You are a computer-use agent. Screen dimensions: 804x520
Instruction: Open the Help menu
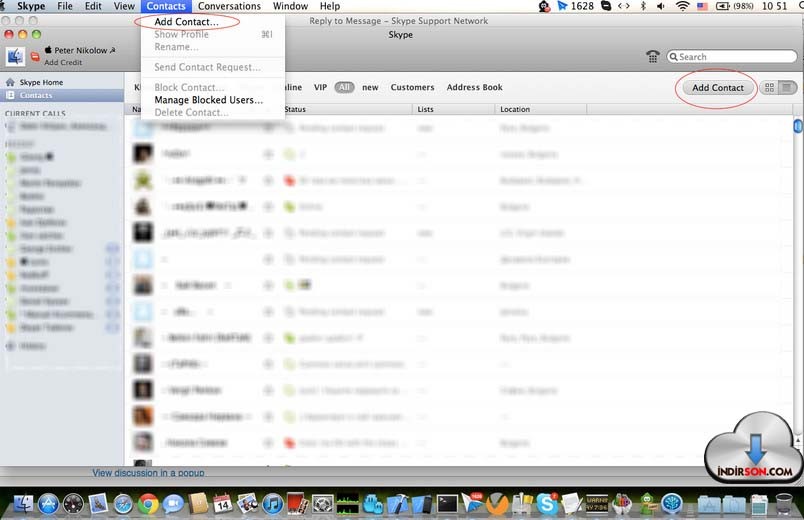coord(330,6)
